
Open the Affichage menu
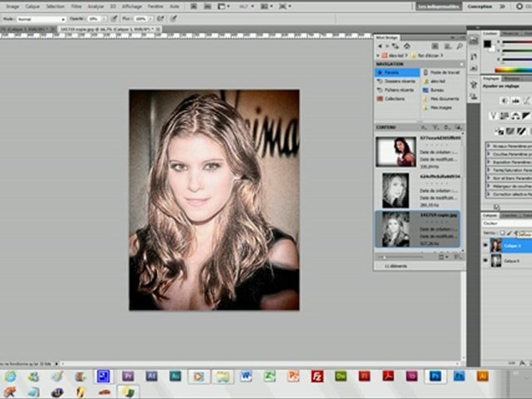coord(132,6)
